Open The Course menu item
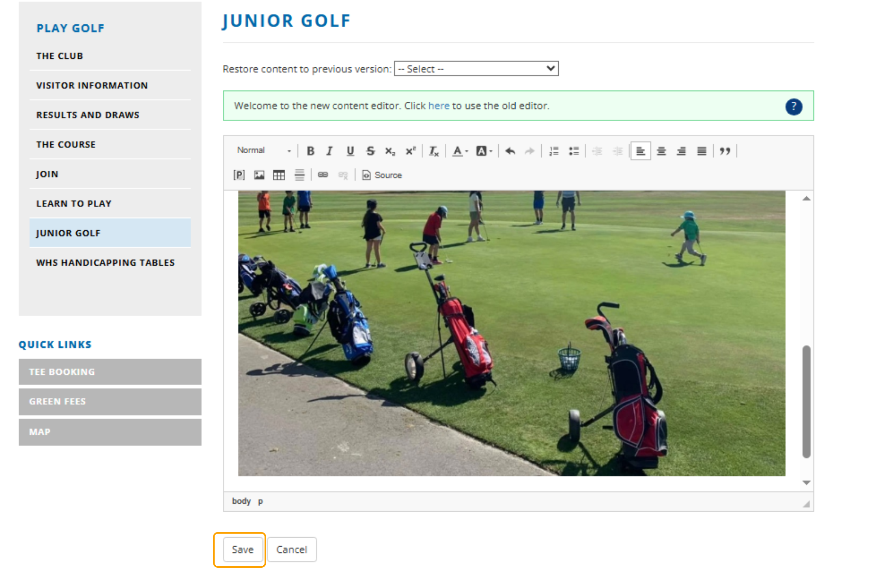The width and height of the screenshot is (876, 588). 66,144
